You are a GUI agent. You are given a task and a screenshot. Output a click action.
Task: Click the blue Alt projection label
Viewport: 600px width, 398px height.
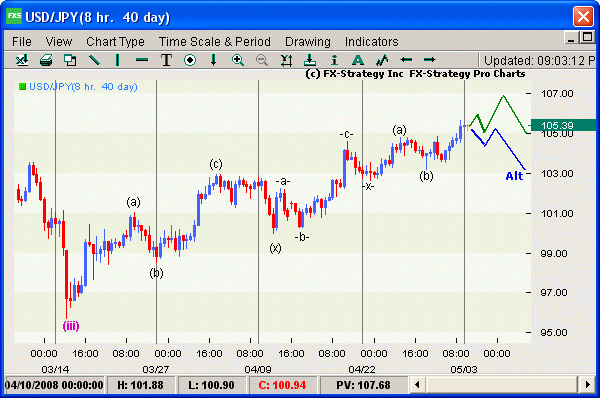point(514,176)
